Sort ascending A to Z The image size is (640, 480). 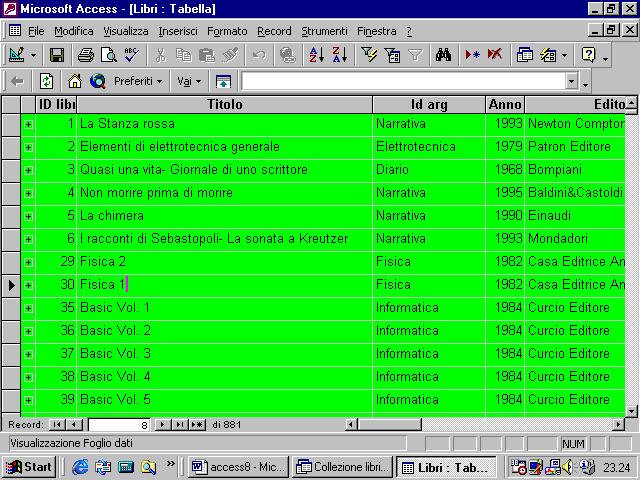coord(317,55)
